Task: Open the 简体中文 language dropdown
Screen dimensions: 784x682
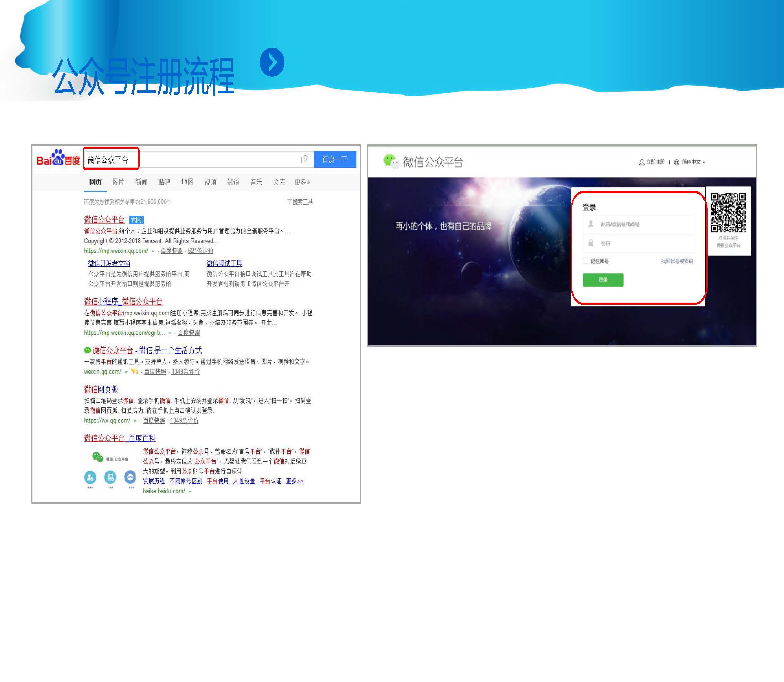Action: [693, 162]
